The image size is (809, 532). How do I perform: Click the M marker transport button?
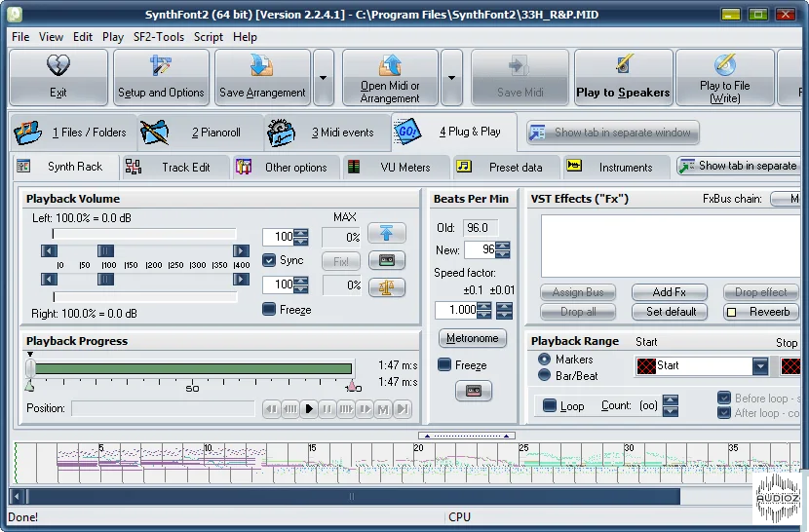point(383,409)
